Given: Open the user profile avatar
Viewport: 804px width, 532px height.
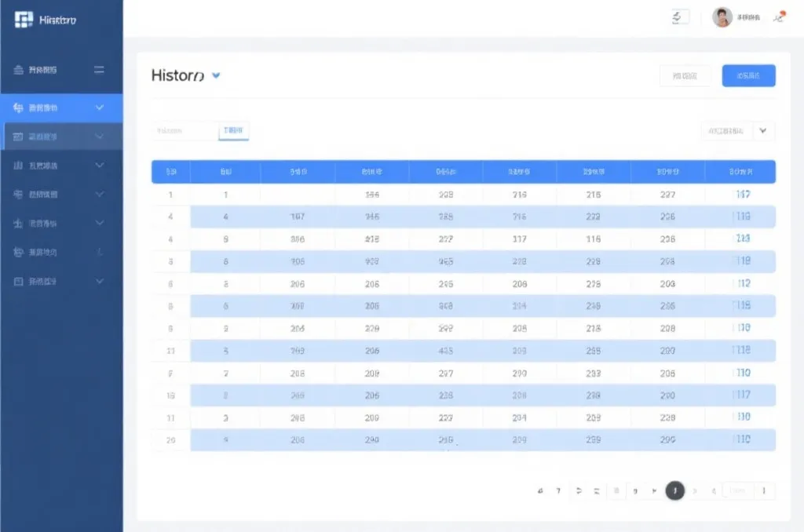Looking at the screenshot, I should coord(722,17).
